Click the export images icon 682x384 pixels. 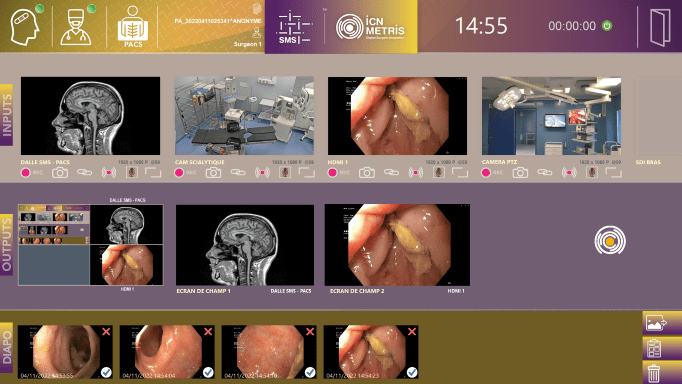pos(656,323)
